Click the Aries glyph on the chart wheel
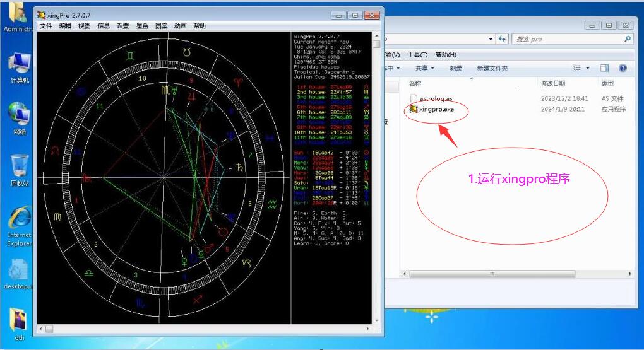 coord(238,82)
